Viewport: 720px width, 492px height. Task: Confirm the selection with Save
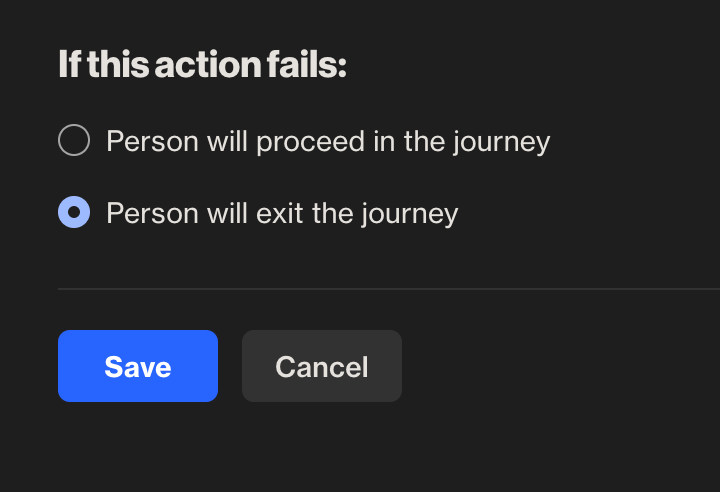[x=138, y=366]
